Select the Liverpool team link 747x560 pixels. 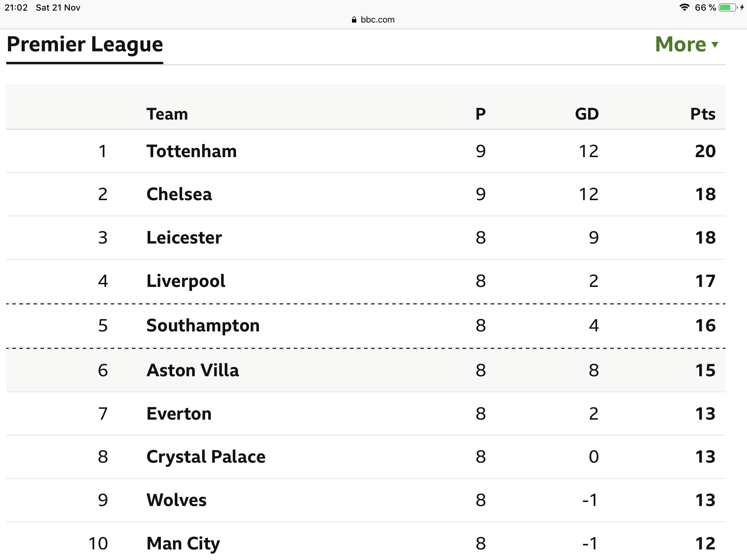(x=186, y=281)
